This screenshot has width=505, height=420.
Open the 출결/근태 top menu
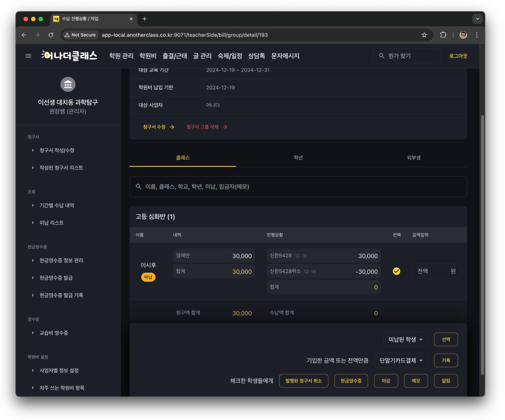pyautogui.click(x=175, y=56)
